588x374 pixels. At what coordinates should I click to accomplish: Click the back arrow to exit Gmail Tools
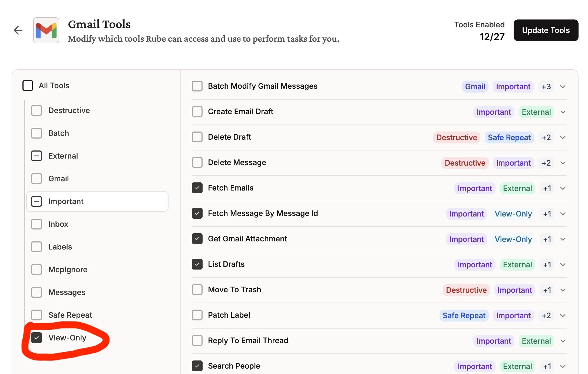(x=18, y=30)
